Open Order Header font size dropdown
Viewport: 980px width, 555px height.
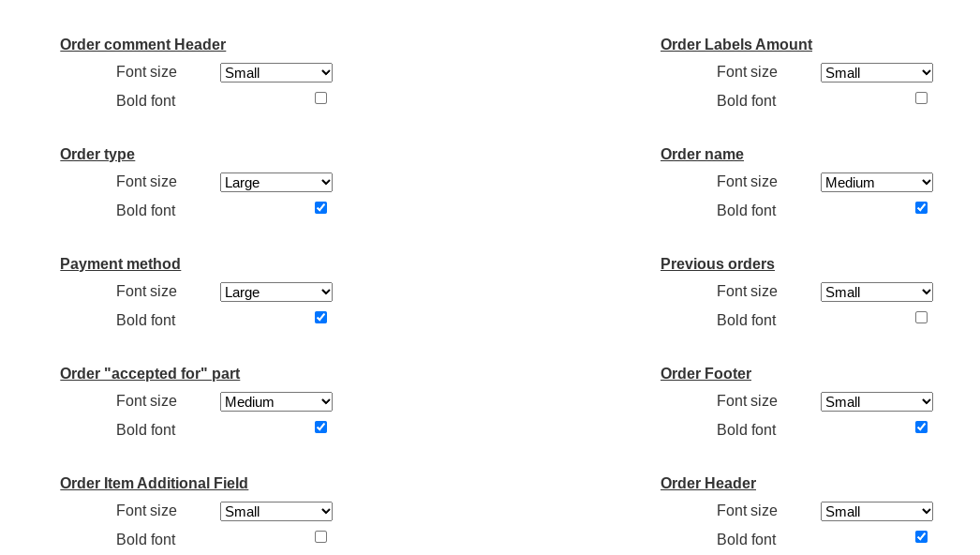[x=877, y=512]
